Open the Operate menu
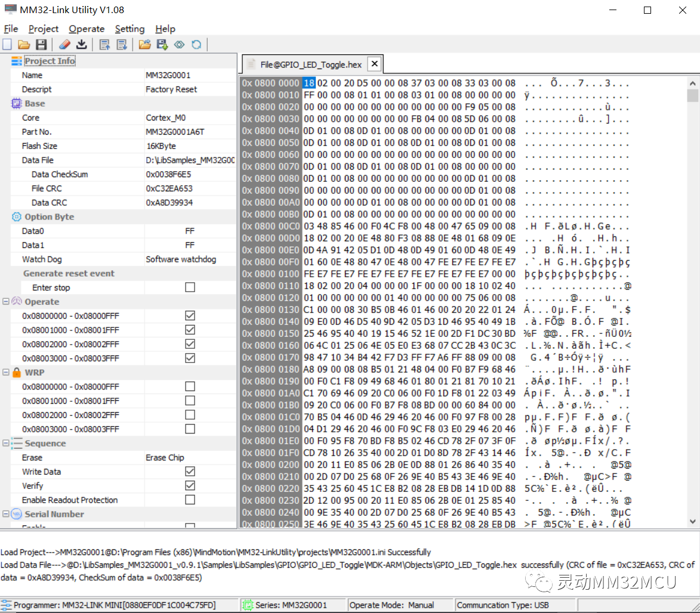Viewport: 700px width, 613px height. (x=87, y=29)
